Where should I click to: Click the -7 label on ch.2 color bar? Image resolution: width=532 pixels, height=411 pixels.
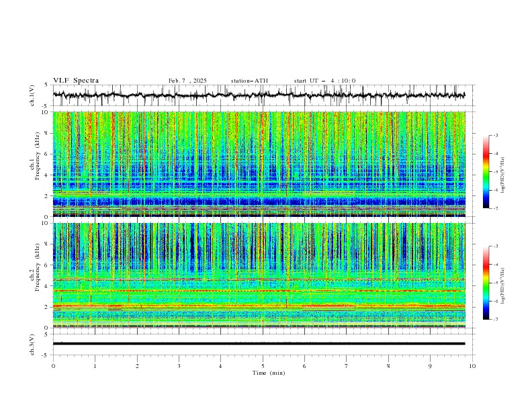pyautogui.click(x=496, y=320)
